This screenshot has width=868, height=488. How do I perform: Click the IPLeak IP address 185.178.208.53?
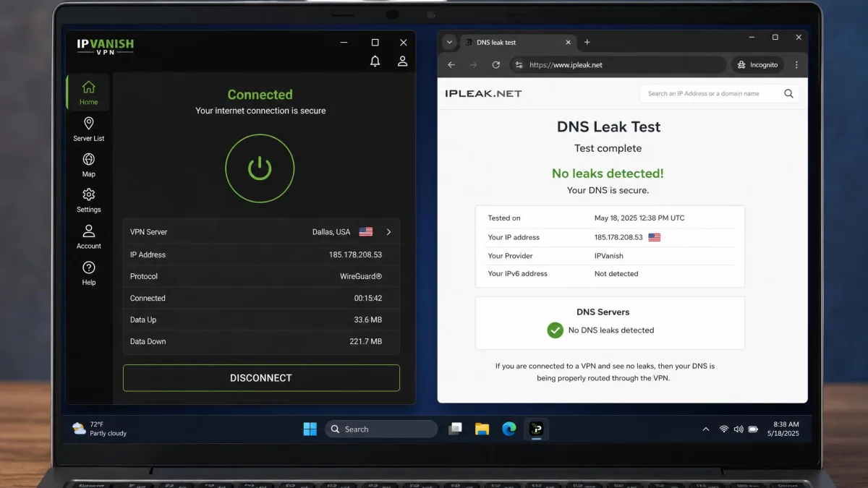point(618,237)
